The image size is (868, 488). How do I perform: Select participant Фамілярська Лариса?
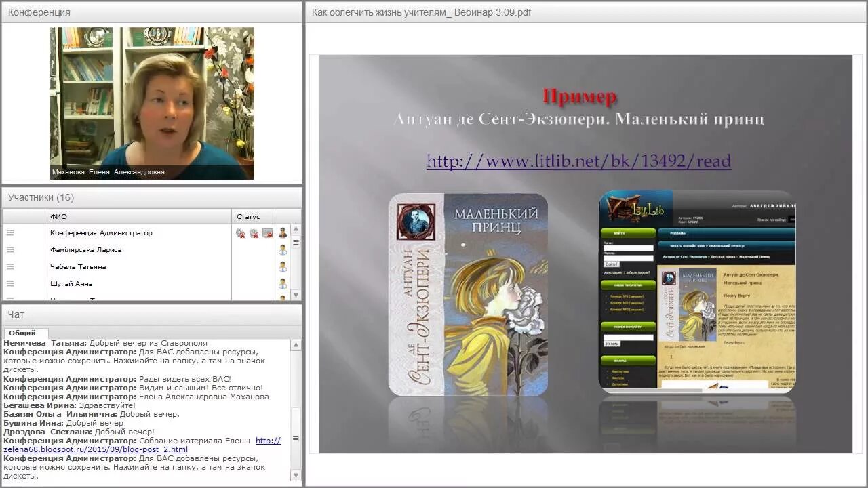pos(85,250)
